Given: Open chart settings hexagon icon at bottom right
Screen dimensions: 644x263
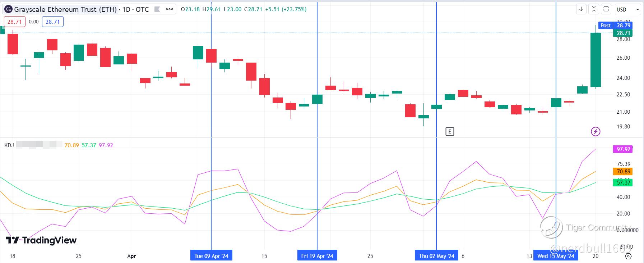Looking at the screenshot, I should pos(628,256).
